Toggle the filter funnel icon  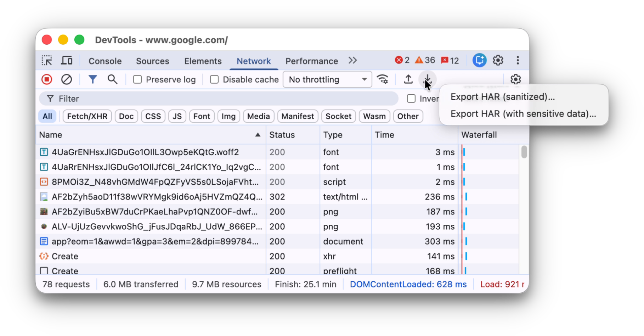[92, 79]
